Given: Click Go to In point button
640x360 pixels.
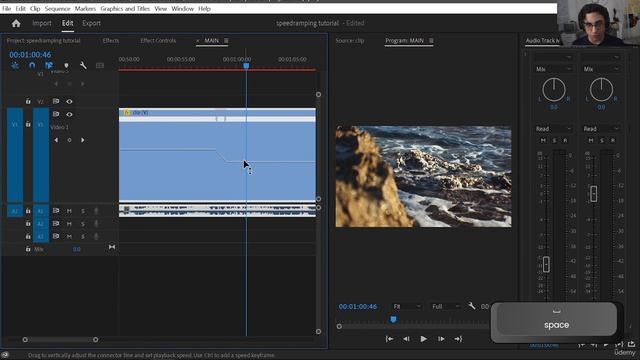Looking at the screenshot, I should 389,339.
